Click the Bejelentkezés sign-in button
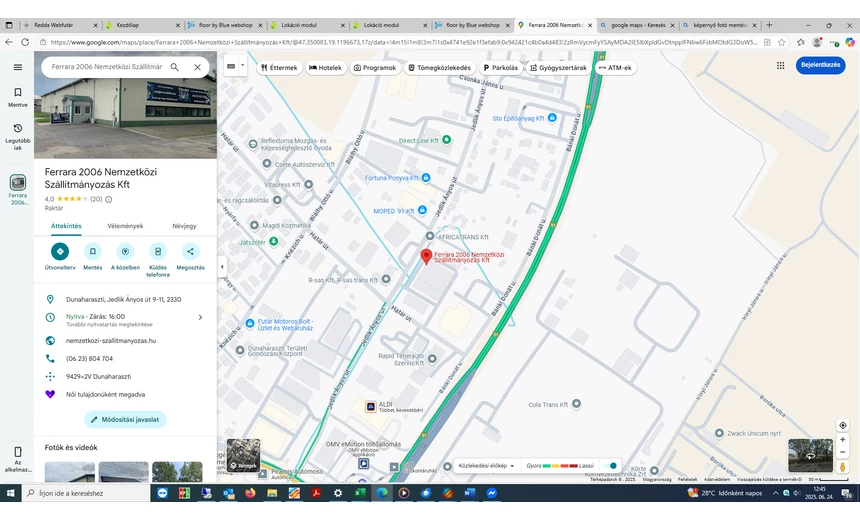 click(820, 65)
